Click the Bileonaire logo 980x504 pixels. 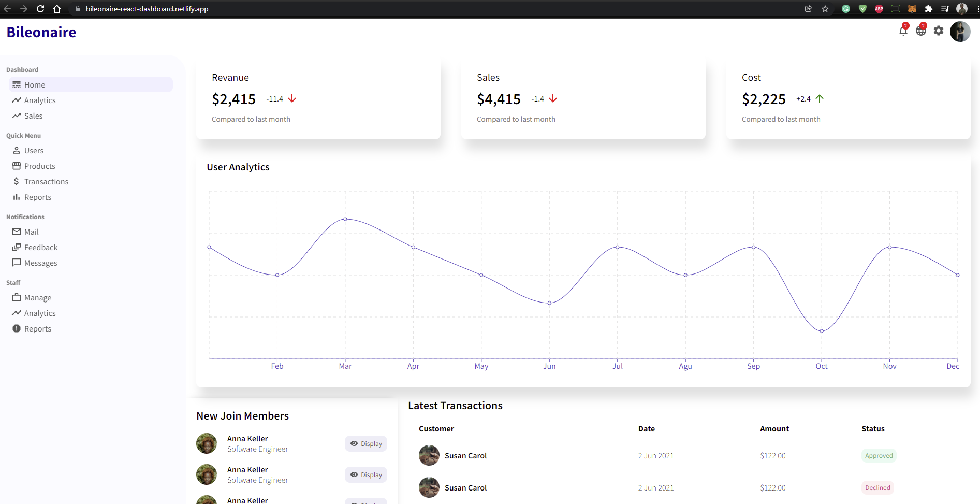click(x=41, y=32)
